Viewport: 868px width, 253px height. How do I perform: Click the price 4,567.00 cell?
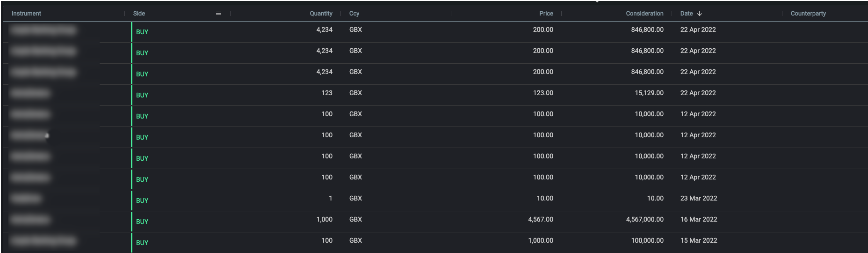tap(541, 219)
